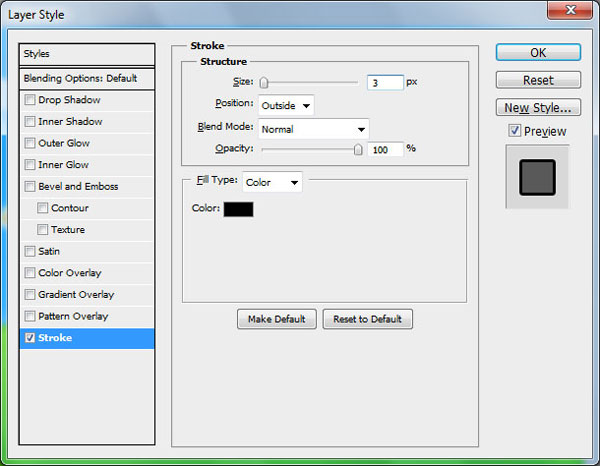Click the Size slider handle
The height and width of the screenshot is (466, 600).
click(x=264, y=83)
